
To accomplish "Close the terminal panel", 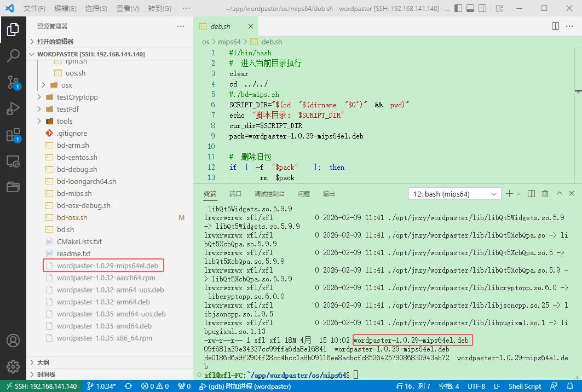I will [572, 194].
